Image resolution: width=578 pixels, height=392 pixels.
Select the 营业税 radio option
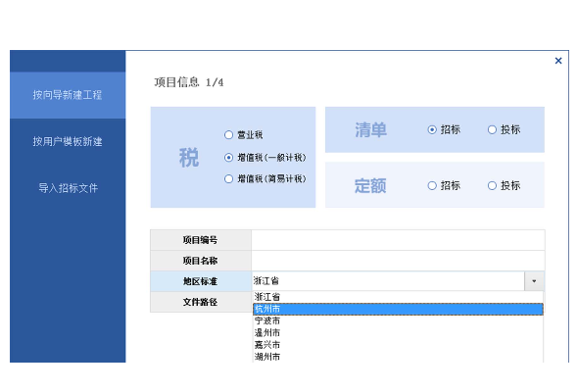228,135
